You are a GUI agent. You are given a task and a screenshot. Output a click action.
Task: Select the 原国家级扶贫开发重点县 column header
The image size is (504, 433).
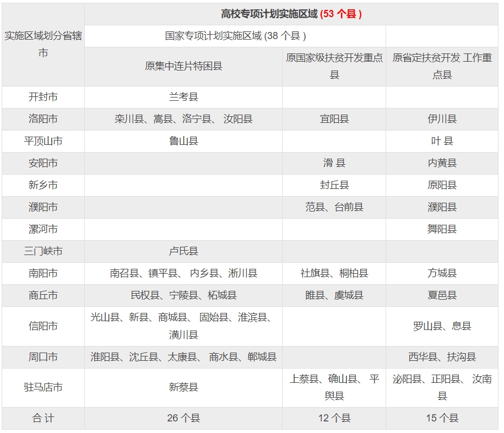click(x=334, y=66)
